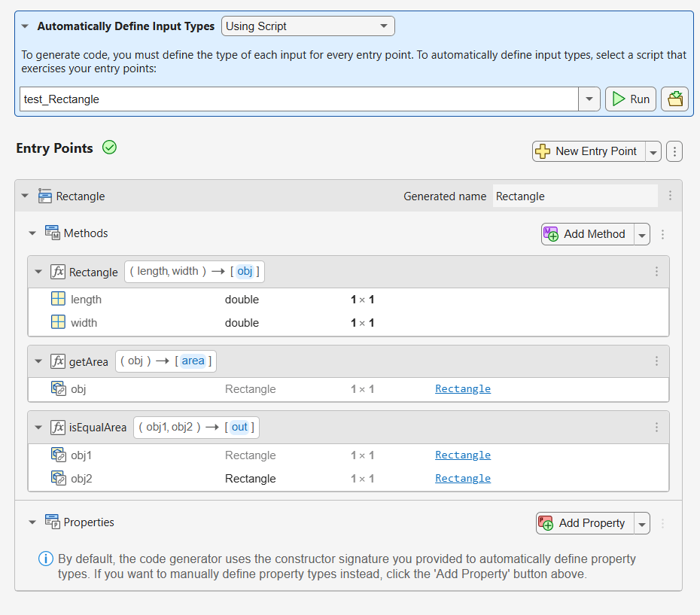Collapse the Automatically Define Input Types section
The width and height of the screenshot is (700, 615).
pos(25,26)
